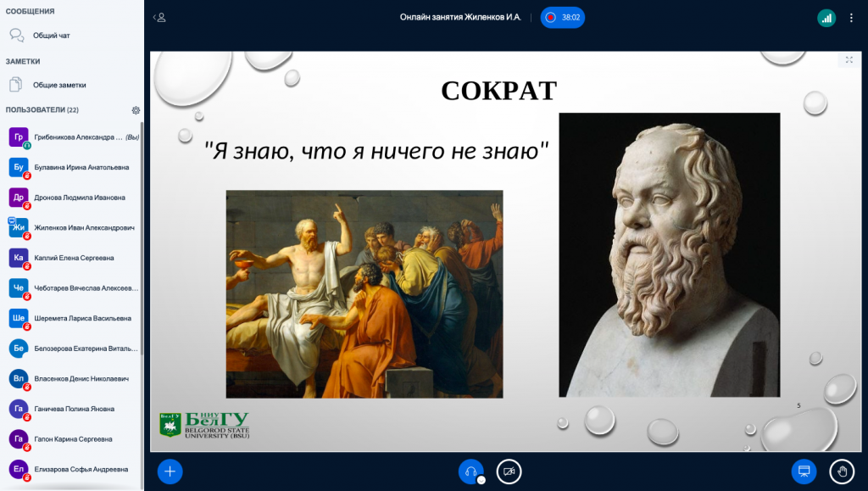Screen dimensions: 868x491
Task: Select presenter avatar Жи of Жиленков
Action: point(19,227)
